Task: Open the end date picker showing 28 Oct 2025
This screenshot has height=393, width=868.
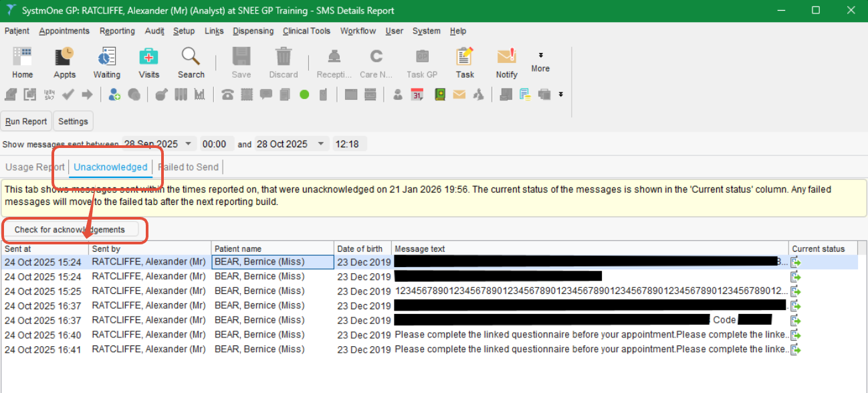Action: 321,143
